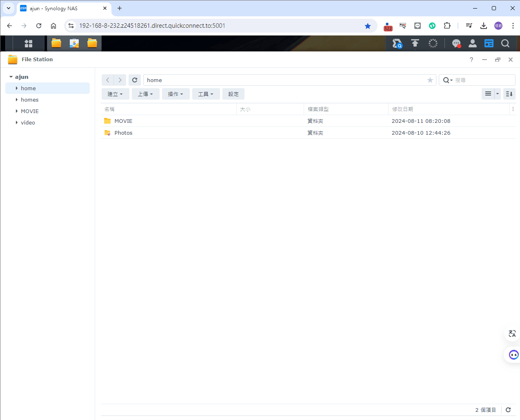Expand the video tree folder arrow

pyautogui.click(x=17, y=122)
